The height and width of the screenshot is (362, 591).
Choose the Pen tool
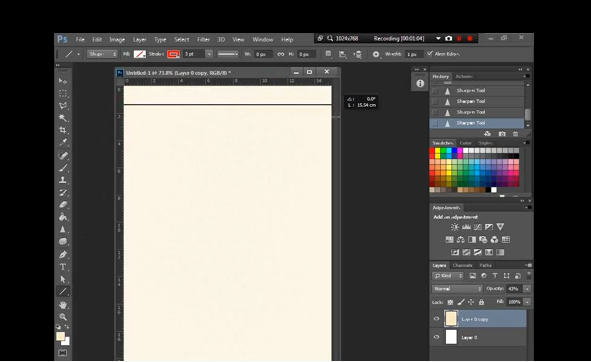pyautogui.click(x=63, y=255)
